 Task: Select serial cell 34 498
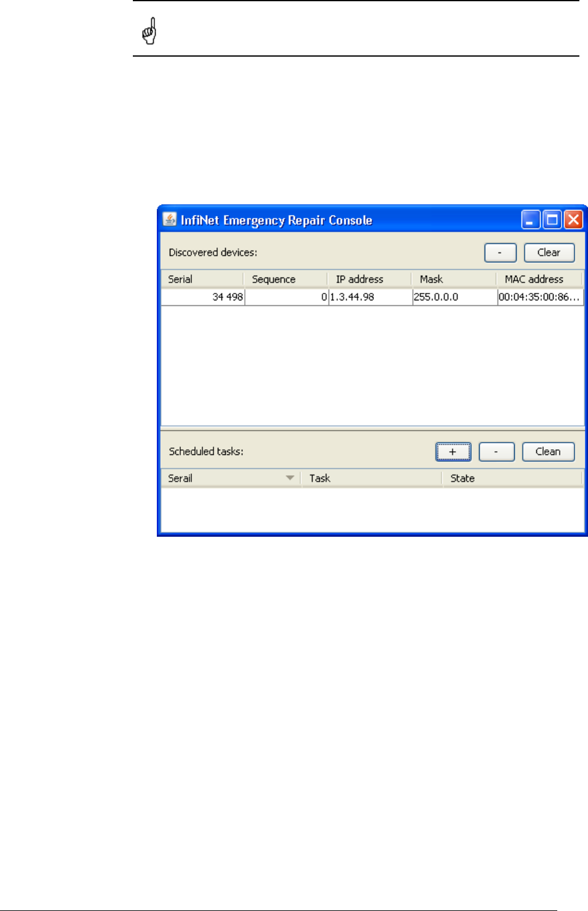tap(203, 297)
